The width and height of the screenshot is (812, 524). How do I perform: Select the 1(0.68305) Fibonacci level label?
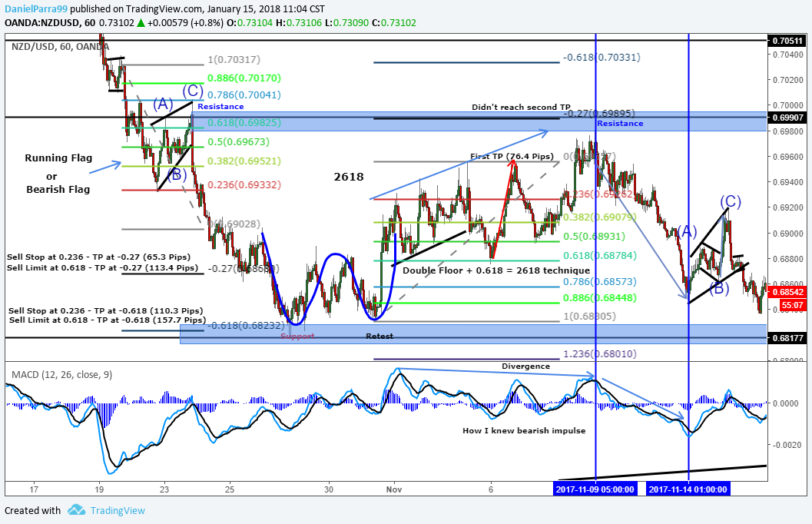tap(589, 316)
